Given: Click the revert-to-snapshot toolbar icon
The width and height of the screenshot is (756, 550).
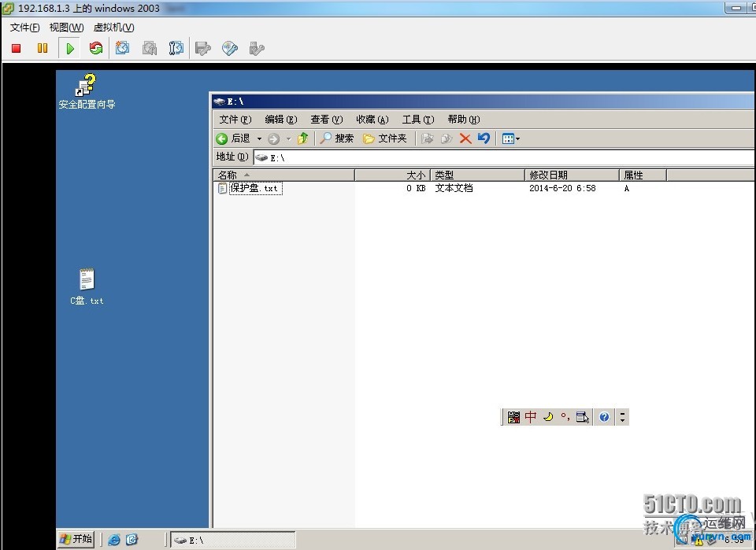Looking at the screenshot, I should click(x=150, y=48).
